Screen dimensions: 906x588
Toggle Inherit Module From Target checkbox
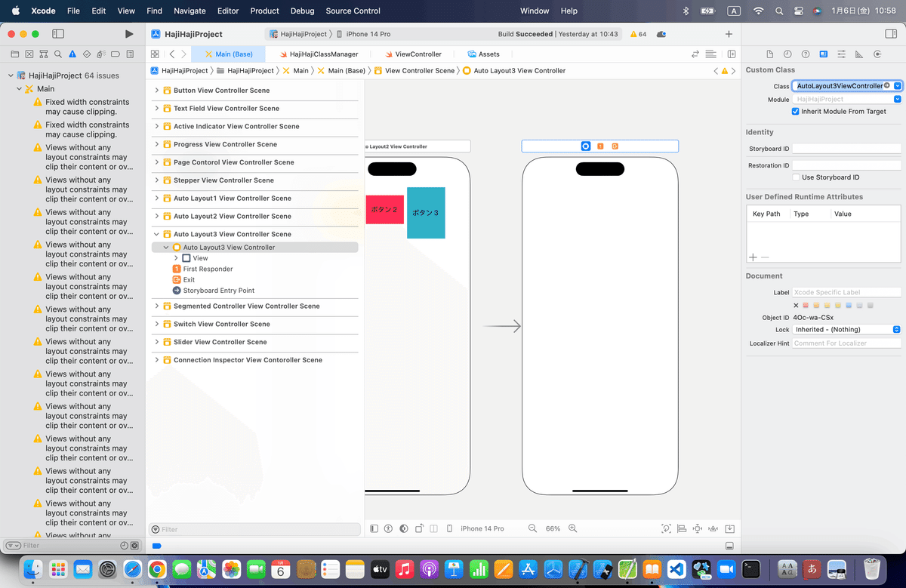795,111
